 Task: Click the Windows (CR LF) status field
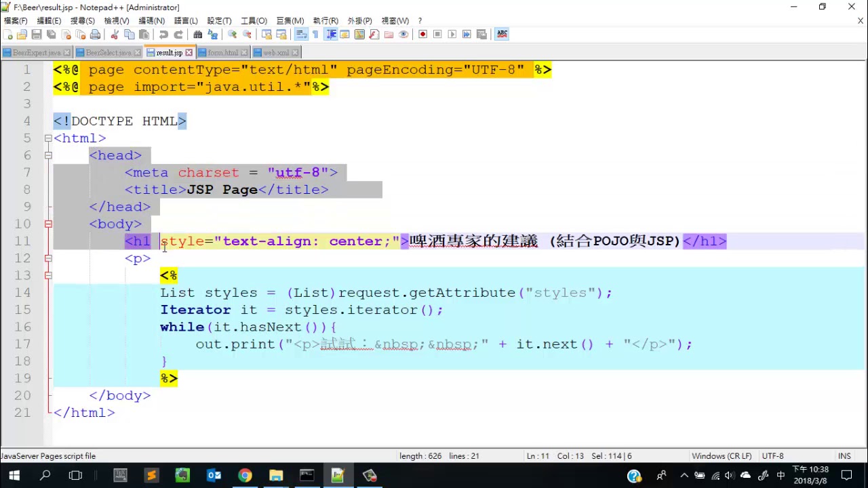[721, 456]
